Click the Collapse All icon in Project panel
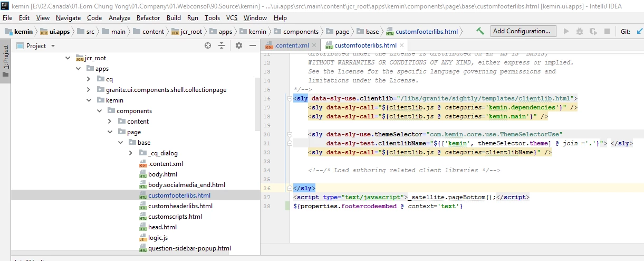This screenshot has height=261, width=644. 223,45
